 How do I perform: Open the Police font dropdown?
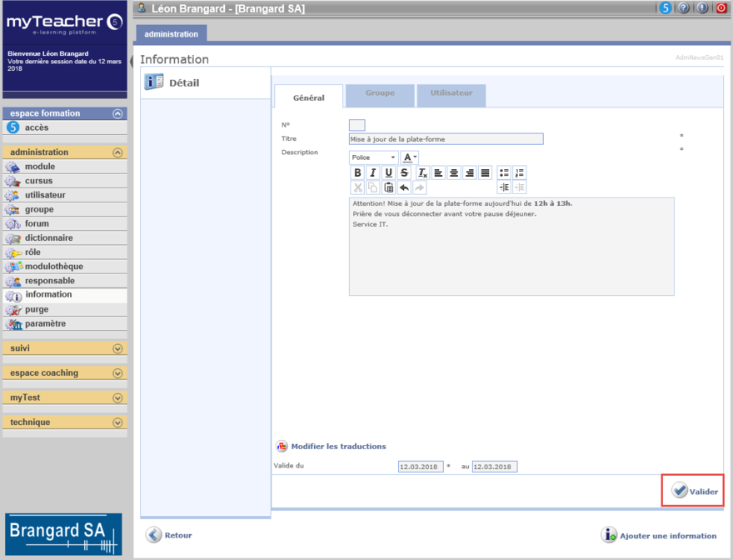coord(373,157)
